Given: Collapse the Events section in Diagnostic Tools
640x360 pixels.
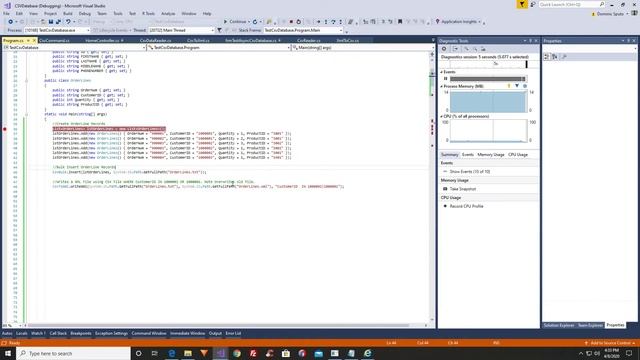Looking at the screenshot, I should [441, 72].
